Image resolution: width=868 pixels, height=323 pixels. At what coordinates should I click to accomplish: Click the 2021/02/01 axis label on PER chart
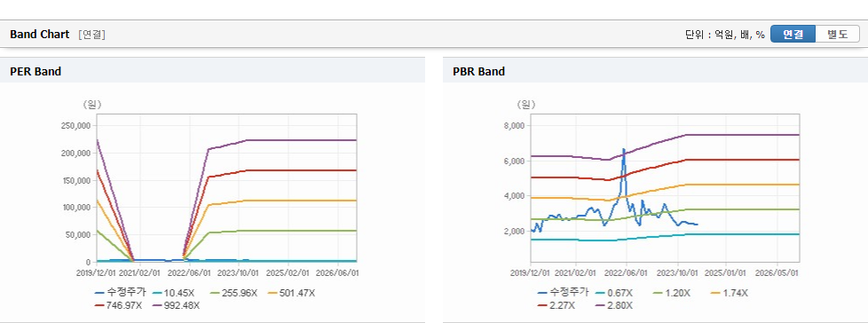(x=140, y=273)
